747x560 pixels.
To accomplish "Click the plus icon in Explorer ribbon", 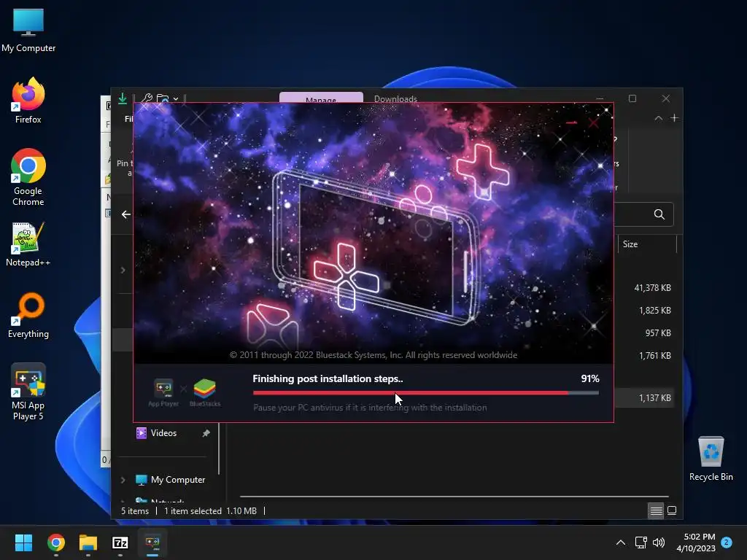I will (674, 118).
